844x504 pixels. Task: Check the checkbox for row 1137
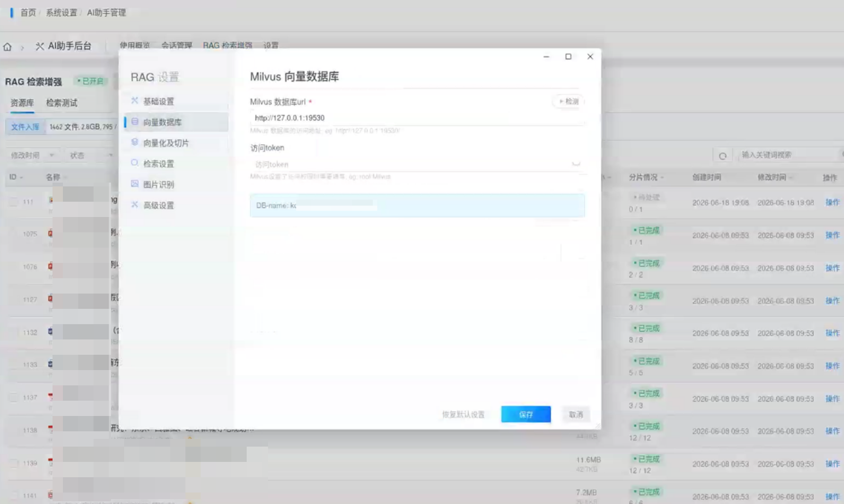[13, 397]
